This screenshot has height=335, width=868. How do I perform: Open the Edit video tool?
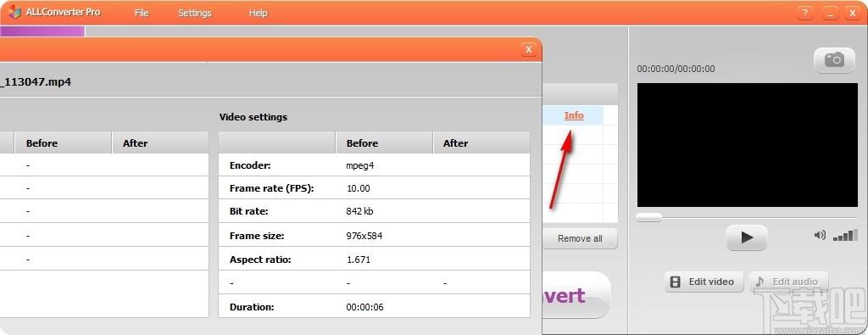point(704,282)
